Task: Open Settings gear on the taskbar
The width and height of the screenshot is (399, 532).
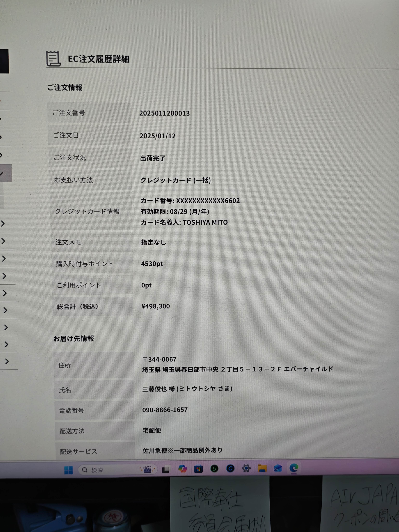Action: 246,468
